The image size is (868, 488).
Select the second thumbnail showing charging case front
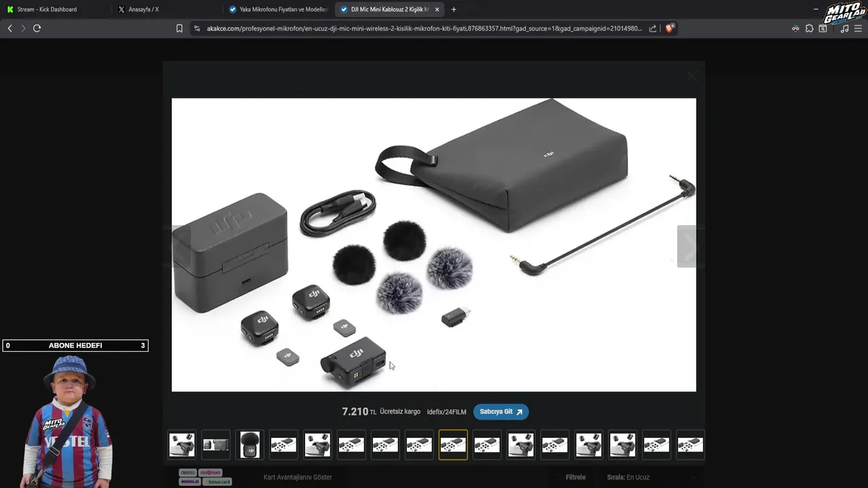(x=216, y=445)
